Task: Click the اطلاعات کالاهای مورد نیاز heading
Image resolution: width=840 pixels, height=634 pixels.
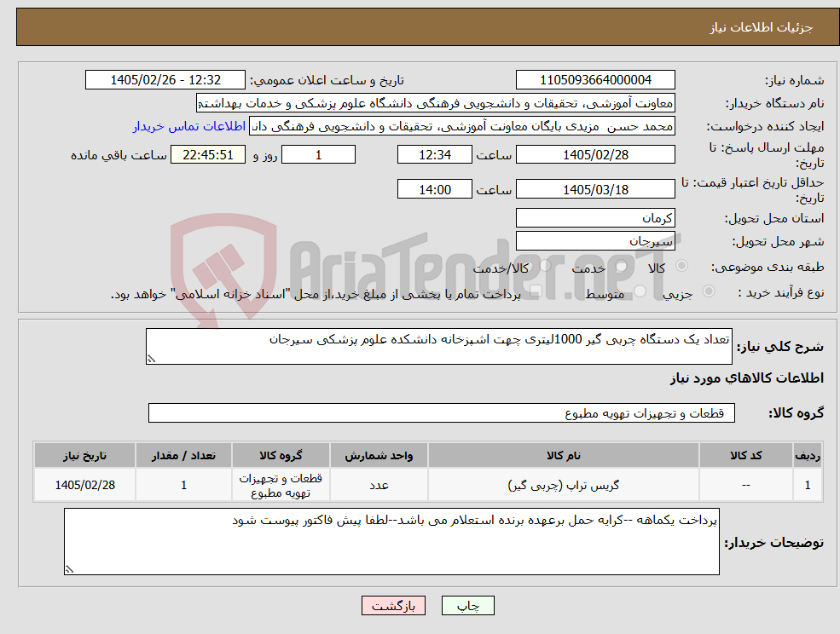Action: [x=747, y=378]
